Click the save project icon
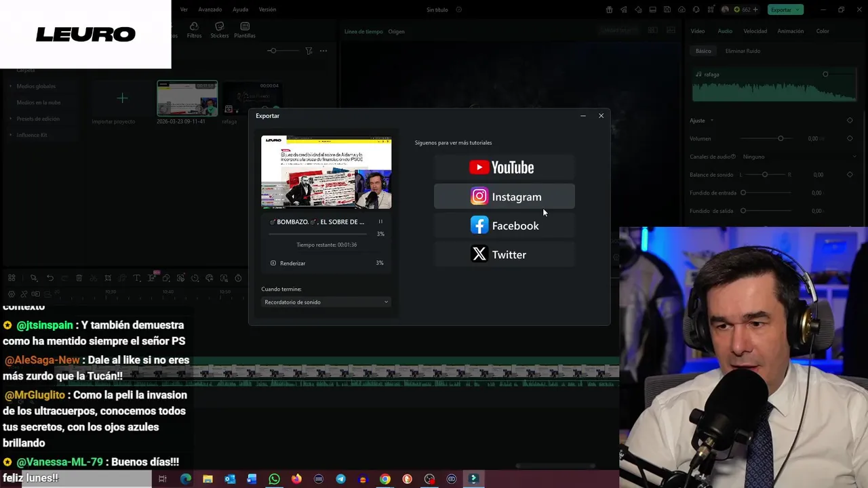 [x=668, y=9]
